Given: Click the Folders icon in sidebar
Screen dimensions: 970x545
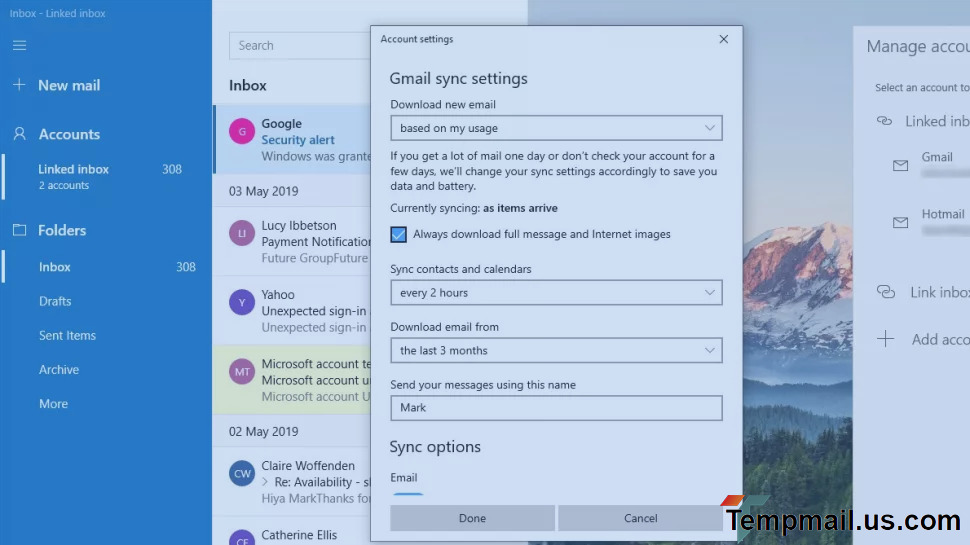Looking at the screenshot, I should (19, 230).
